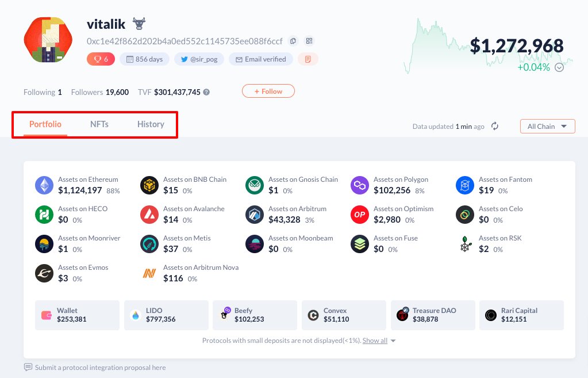Open the orange note badge icon

click(308, 59)
